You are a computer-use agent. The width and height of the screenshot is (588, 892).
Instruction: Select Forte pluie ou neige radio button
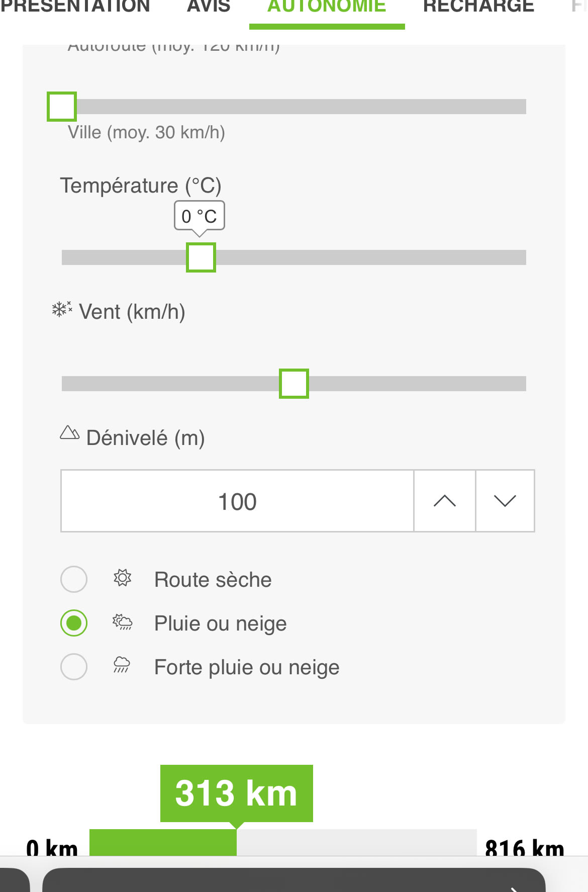click(74, 667)
